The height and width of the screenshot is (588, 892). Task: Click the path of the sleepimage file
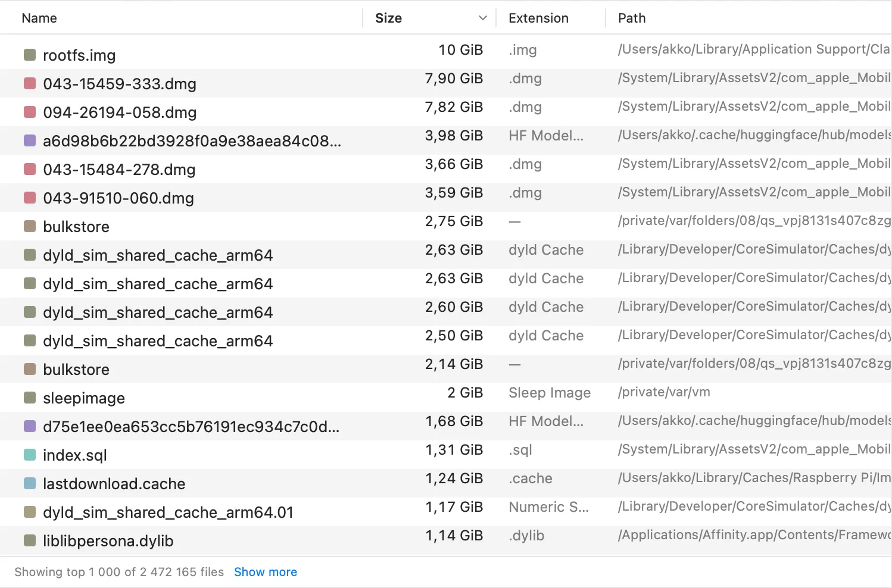(x=664, y=392)
